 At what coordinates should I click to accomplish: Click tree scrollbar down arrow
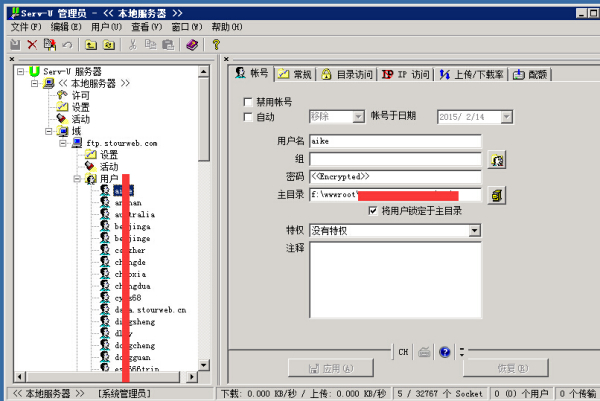(x=204, y=365)
